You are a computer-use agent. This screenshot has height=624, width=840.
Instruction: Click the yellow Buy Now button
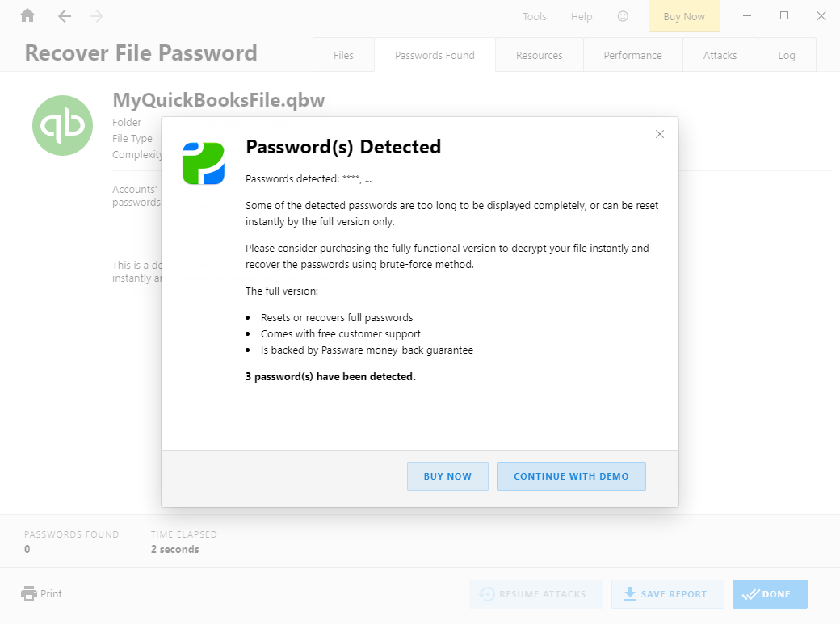(x=684, y=17)
